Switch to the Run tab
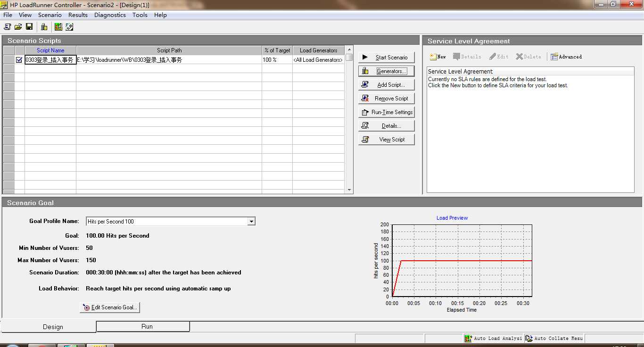This screenshot has height=347, width=644. pos(143,326)
